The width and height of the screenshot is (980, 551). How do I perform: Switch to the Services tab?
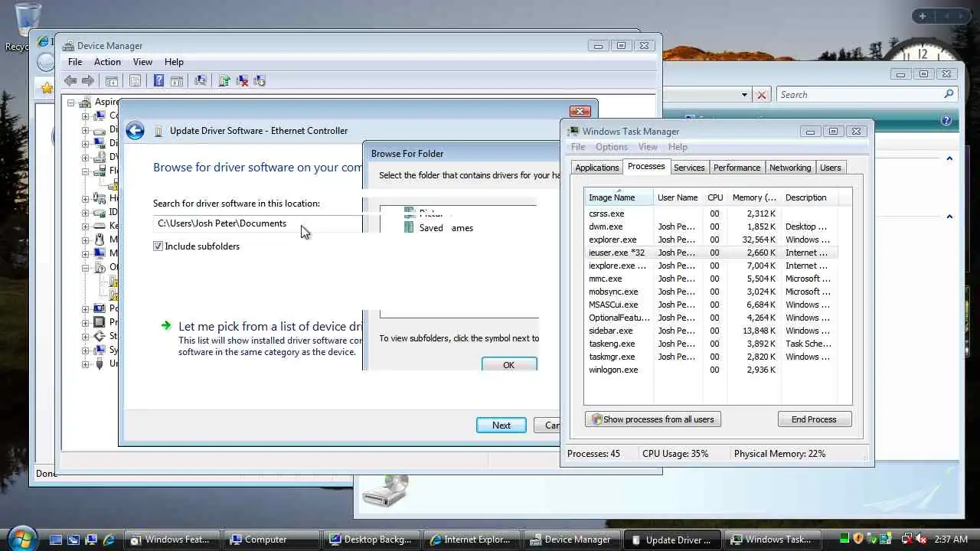pos(689,168)
